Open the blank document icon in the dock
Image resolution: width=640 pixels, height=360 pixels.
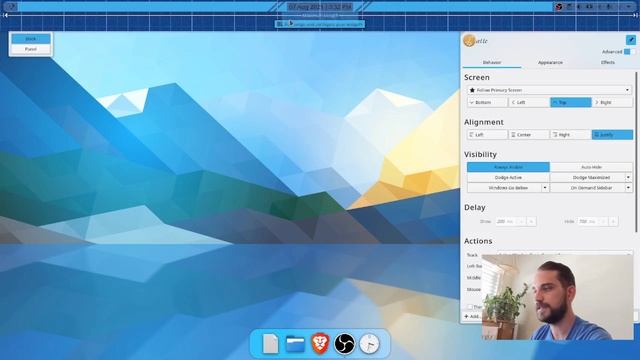point(270,344)
